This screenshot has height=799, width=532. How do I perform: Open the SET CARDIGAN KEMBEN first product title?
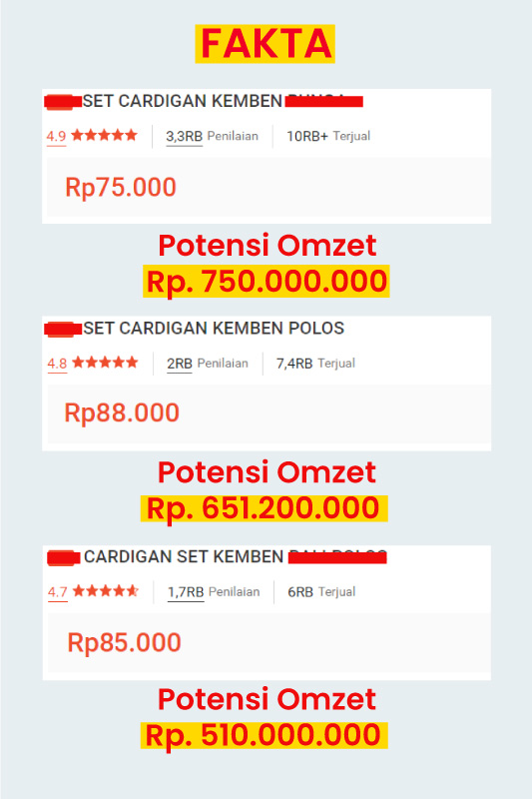[183, 101]
